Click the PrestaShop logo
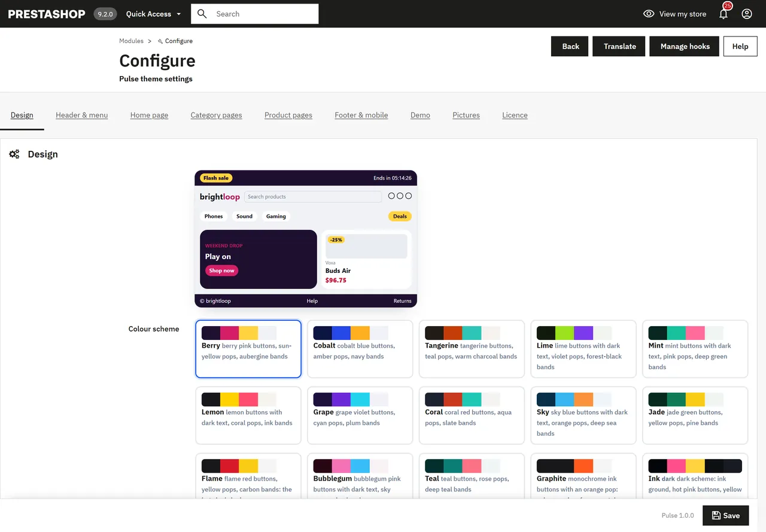Screen dimensions: 766x532 click(47, 14)
